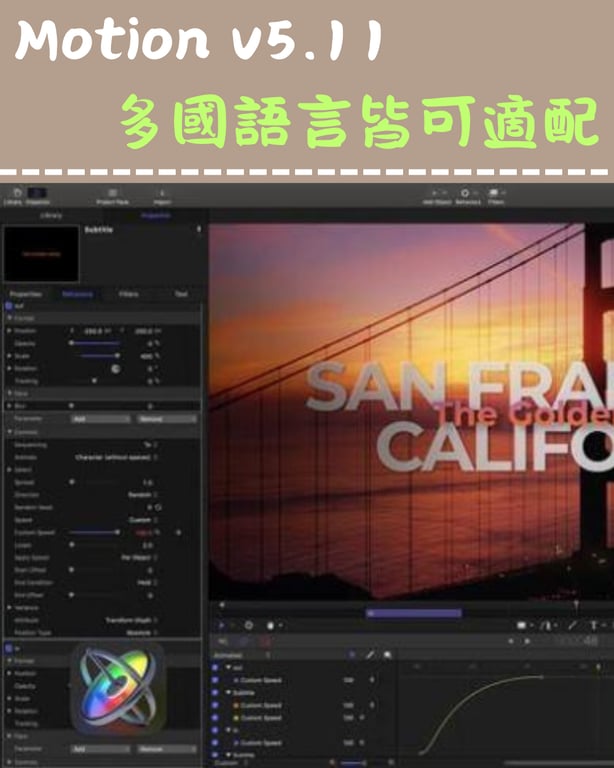
Task: Select the Transform Keyframes box tool
Action: 388,655
